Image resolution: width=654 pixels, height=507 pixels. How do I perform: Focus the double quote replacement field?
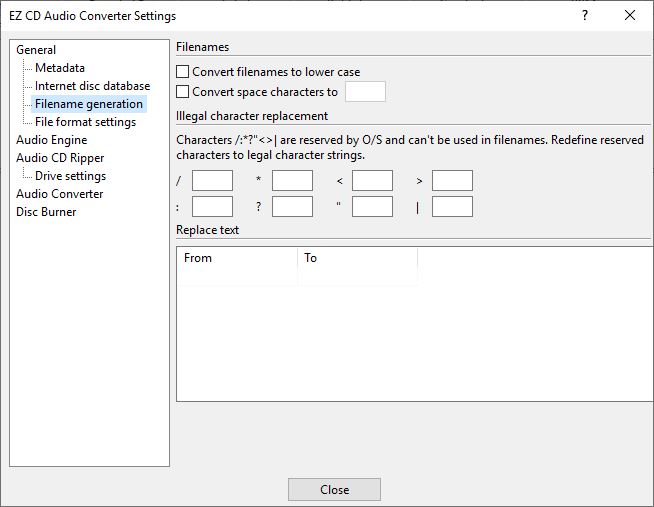point(372,207)
